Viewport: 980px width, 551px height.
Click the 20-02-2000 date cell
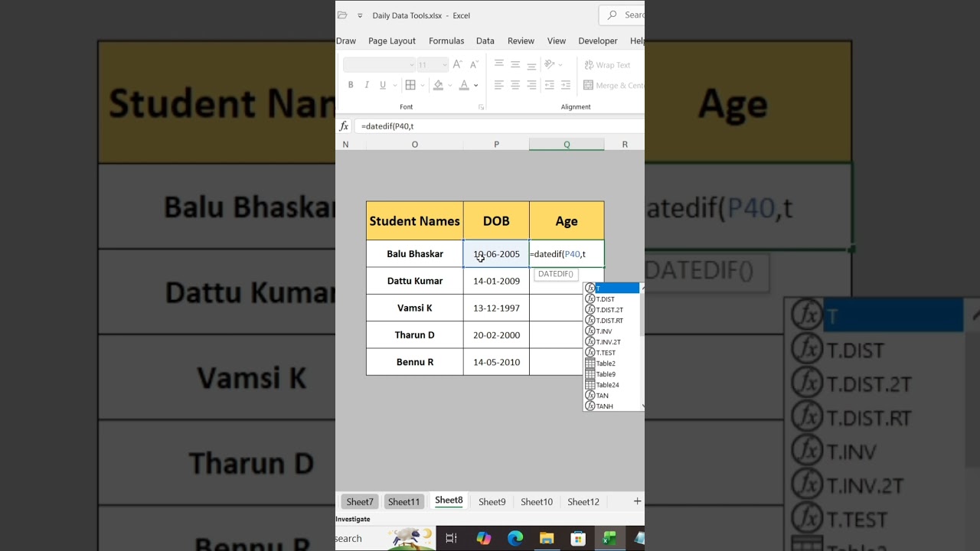pos(496,334)
